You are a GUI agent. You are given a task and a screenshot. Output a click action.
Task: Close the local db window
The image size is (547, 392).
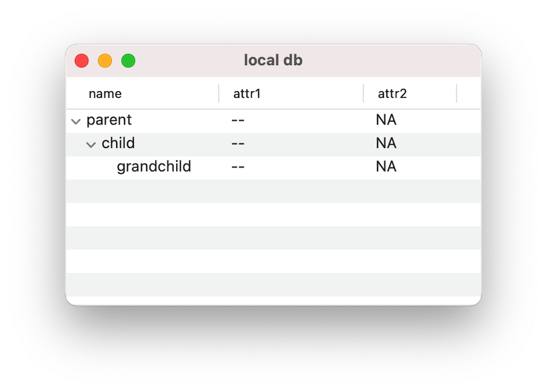(81, 61)
